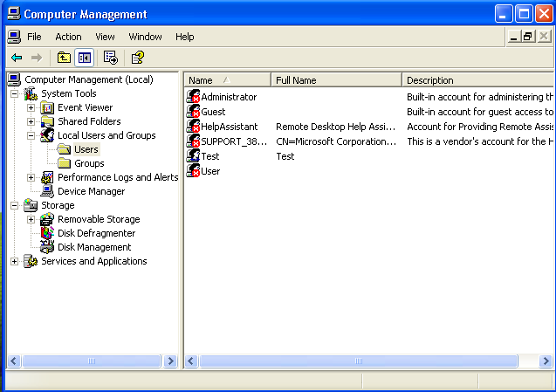Select Disk Management under Storage
The image size is (556, 392).
pos(94,247)
